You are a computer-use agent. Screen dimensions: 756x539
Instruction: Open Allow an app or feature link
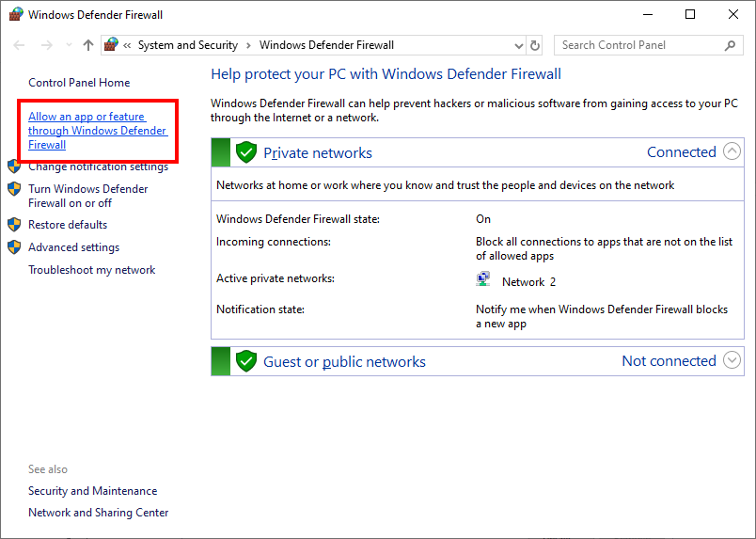pyautogui.click(x=98, y=131)
